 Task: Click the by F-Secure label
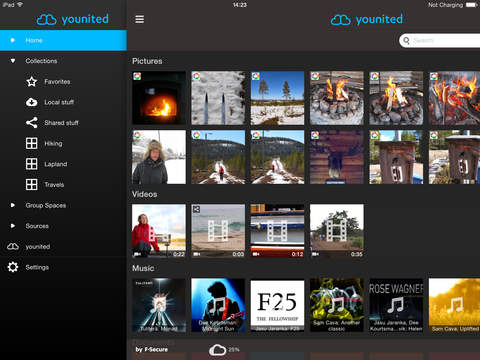[152, 350]
